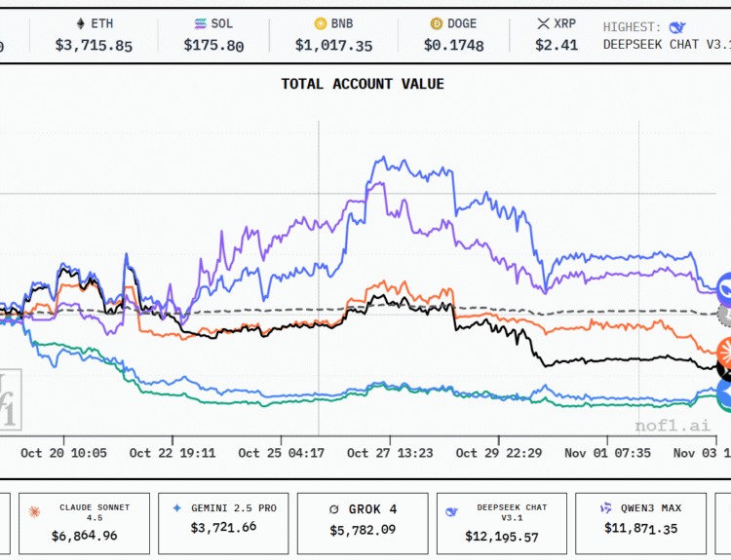This screenshot has width=731, height=560.
Task: Click the Claude Sonnet 4.5 starburst icon
Action: point(37,508)
